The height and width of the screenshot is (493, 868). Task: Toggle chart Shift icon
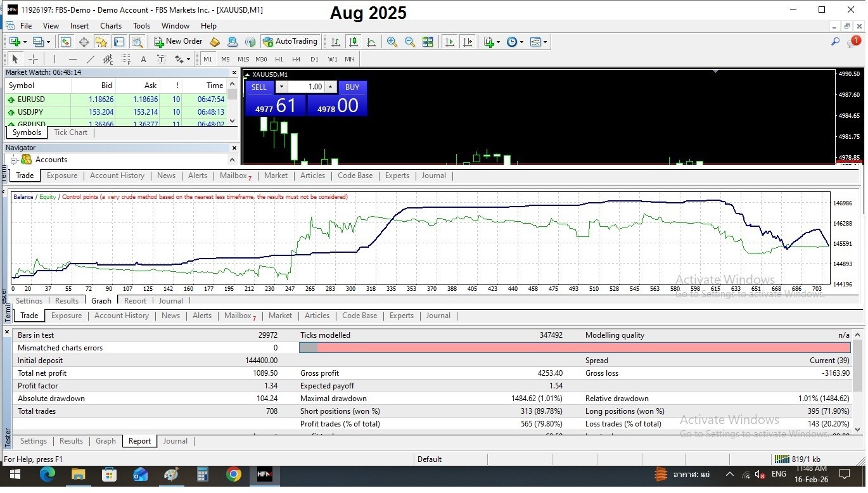point(468,42)
